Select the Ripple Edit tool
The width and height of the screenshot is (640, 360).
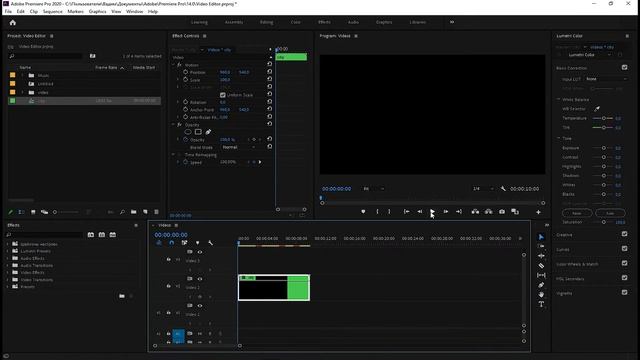point(541,256)
